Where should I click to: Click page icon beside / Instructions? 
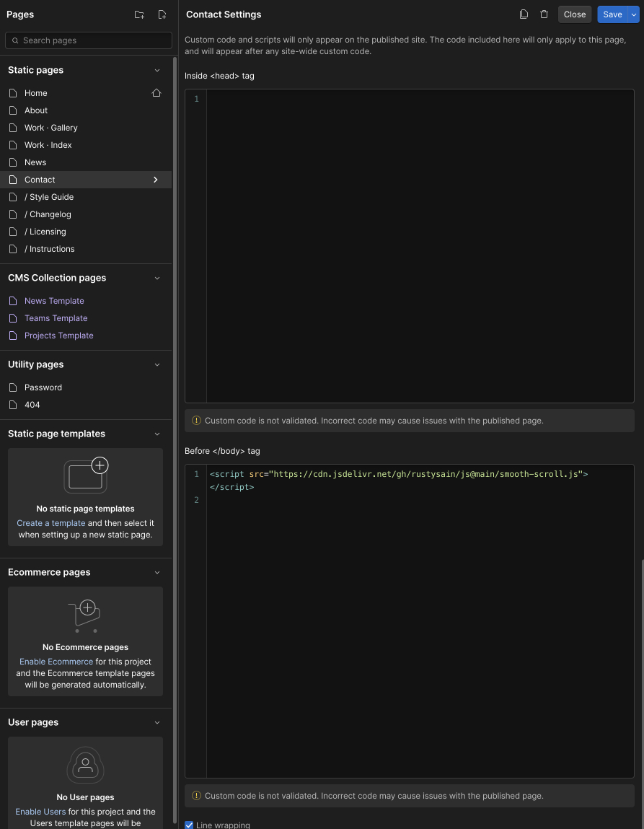13,249
